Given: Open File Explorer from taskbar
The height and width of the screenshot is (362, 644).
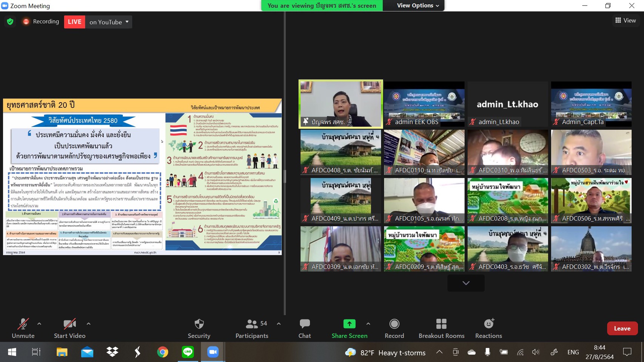Looking at the screenshot, I should pyautogui.click(x=62, y=352).
